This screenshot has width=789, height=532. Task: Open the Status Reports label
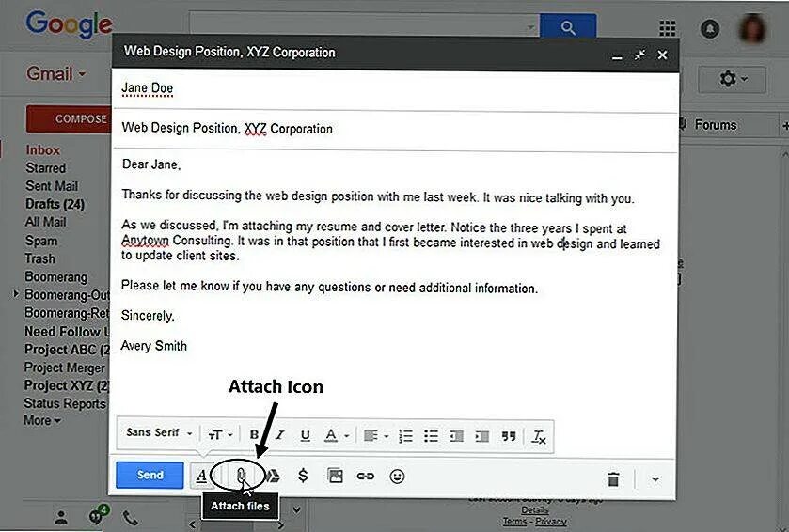coord(64,404)
